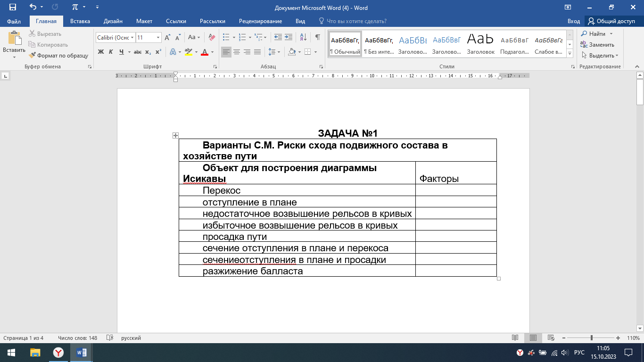Click the zoom slider handle
The image size is (644, 362).
pos(592,338)
